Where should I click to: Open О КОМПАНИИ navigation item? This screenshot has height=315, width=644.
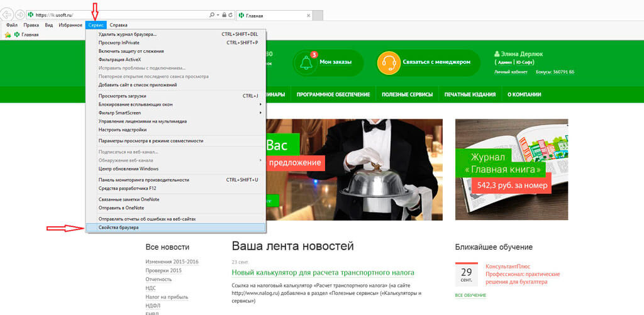coord(524,94)
